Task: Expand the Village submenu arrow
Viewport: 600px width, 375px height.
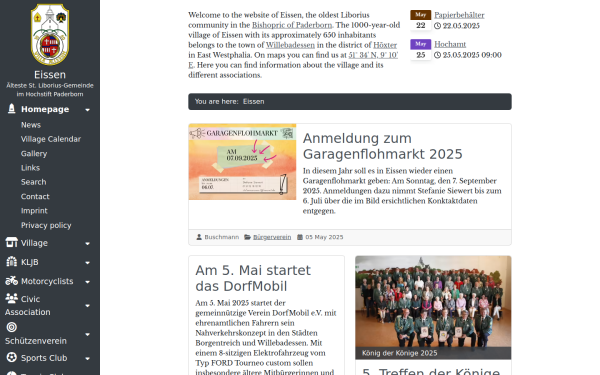Action: [x=88, y=243]
